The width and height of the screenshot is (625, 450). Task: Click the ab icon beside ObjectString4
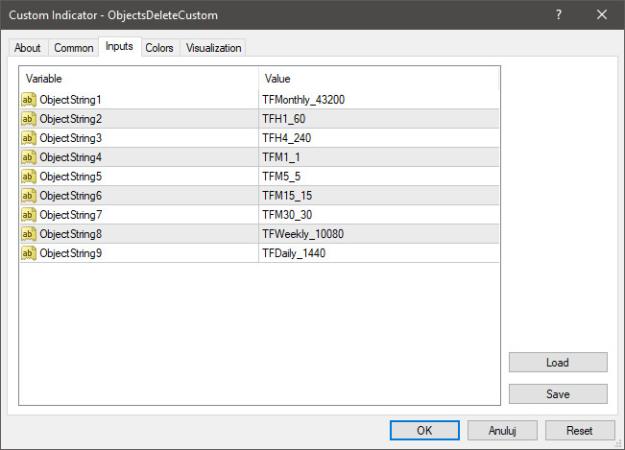point(28,157)
